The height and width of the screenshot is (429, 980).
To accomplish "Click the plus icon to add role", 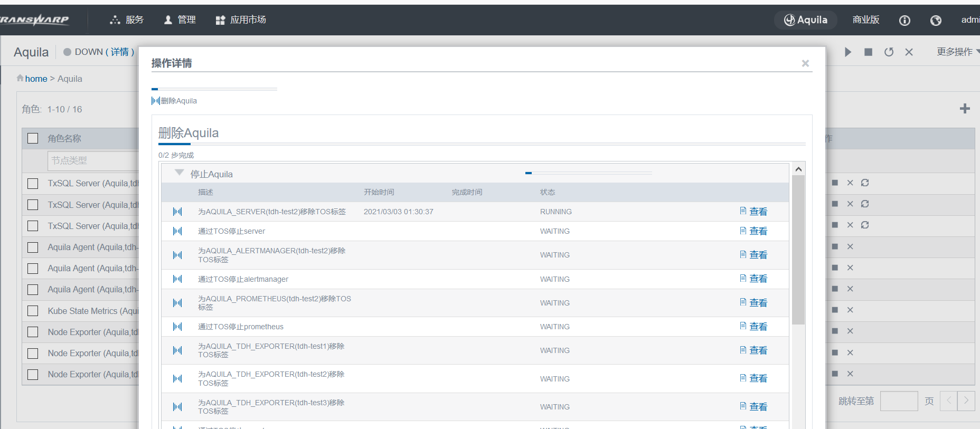I will (x=965, y=109).
